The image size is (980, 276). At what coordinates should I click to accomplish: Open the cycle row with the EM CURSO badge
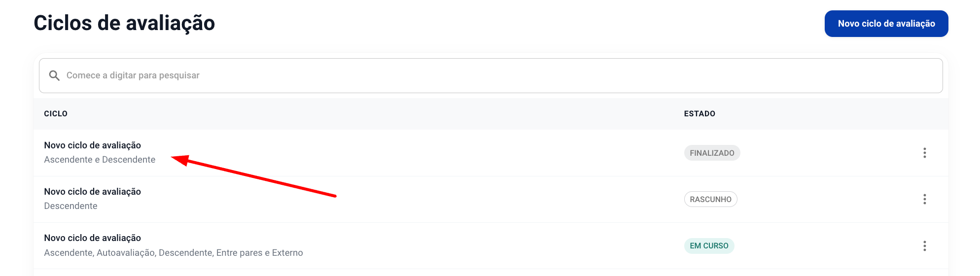pos(491,245)
